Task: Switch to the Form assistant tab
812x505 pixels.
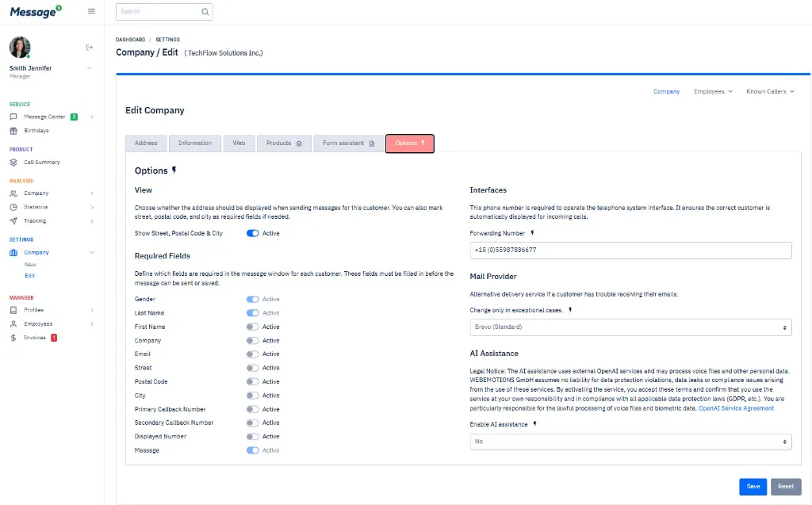Action: (349, 143)
